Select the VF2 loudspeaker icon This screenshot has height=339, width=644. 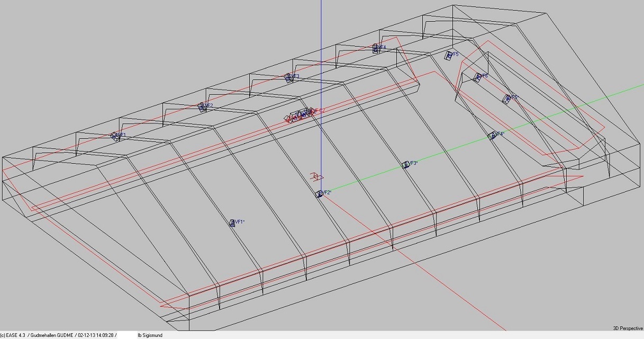point(202,106)
